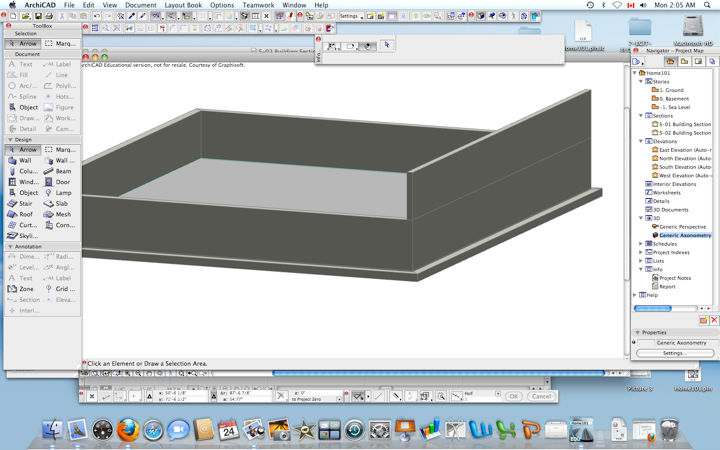Switch Navigator to View Map button

tap(684, 61)
